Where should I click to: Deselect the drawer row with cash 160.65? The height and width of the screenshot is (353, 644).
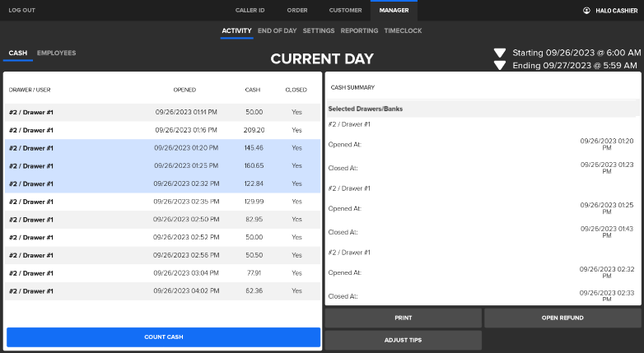click(162, 165)
